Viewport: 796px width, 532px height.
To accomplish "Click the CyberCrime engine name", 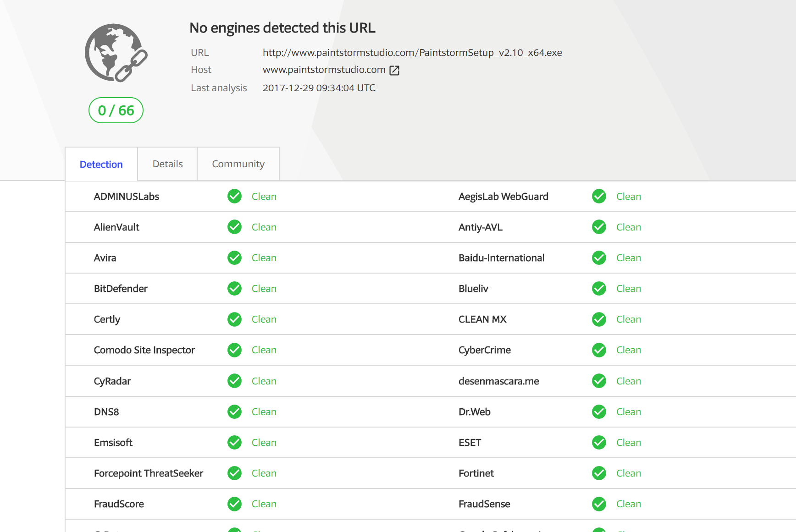I will point(485,350).
